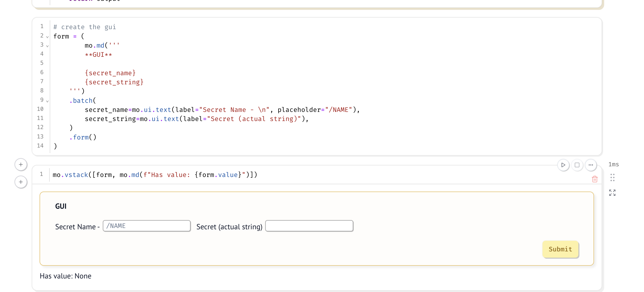This screenshot has width=644, height=292.
Task: Click line number 14 in the gutter
Action: [x=40, y=145]
